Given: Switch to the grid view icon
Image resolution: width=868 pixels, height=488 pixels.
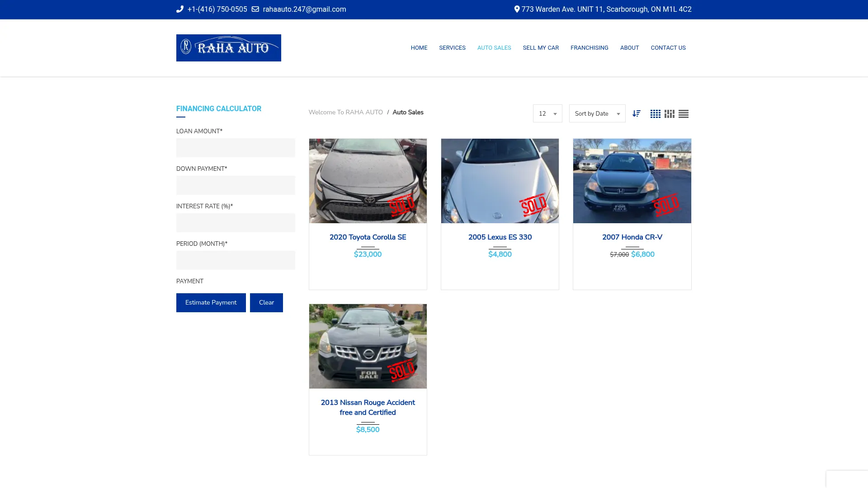Looking at the screenshot, I should (x=656, y=114).
